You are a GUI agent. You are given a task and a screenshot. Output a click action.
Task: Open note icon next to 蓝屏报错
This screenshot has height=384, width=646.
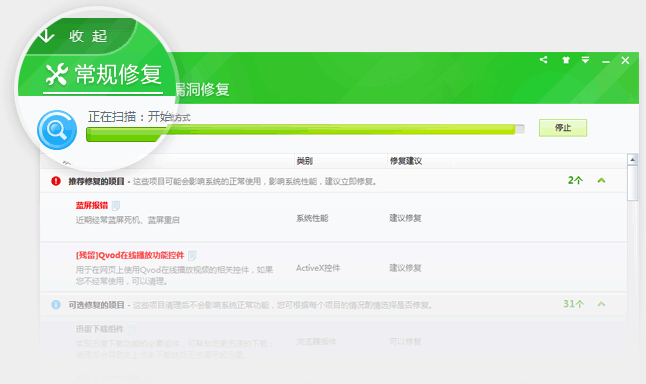[x=116, y=205]
